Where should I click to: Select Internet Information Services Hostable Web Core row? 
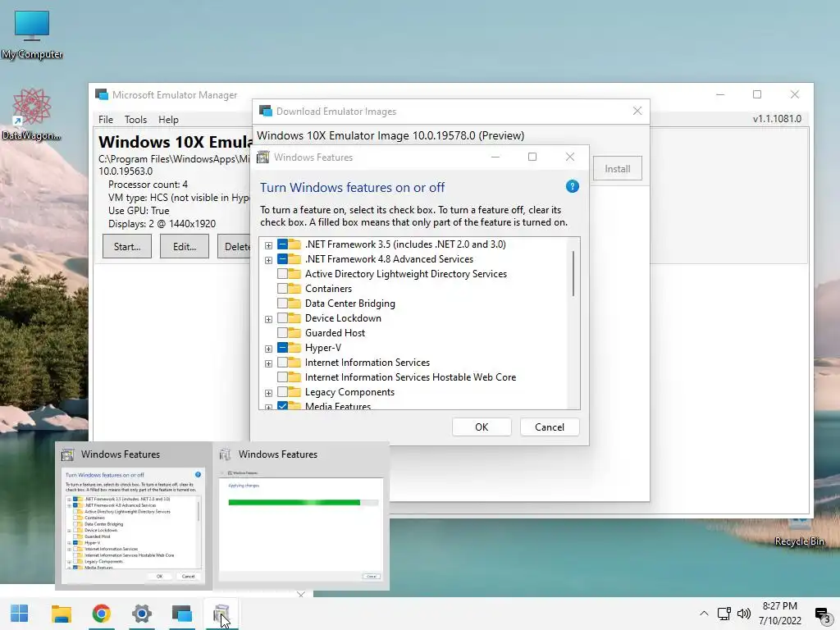tap(410, 377)
